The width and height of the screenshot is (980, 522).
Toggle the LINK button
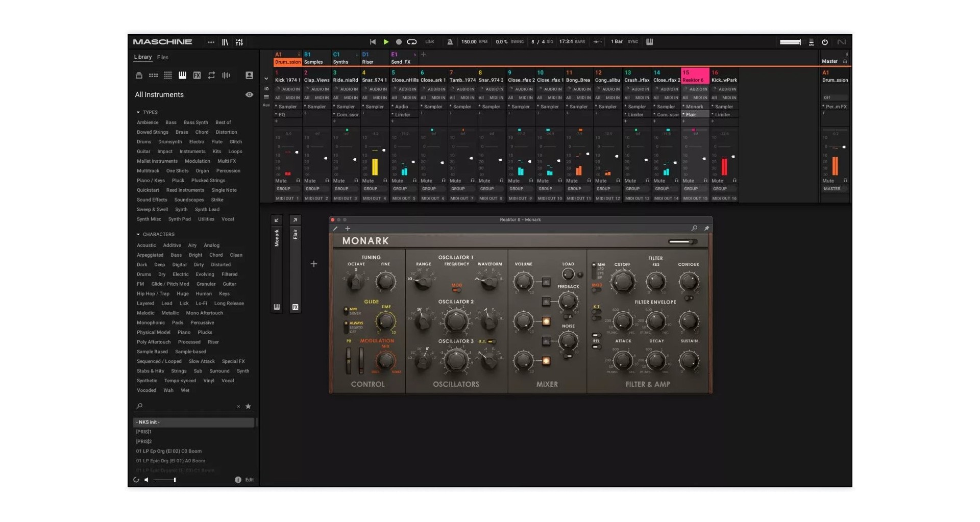click(430, 42)
